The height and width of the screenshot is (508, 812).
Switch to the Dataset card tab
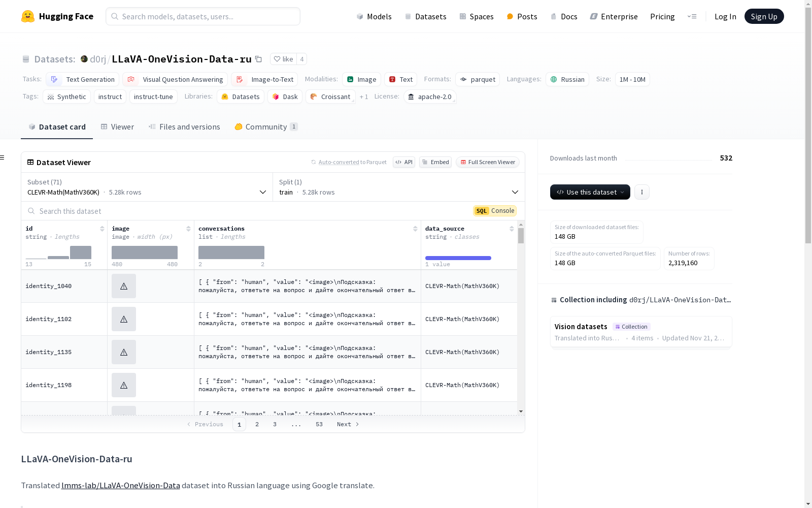[57, 127]
